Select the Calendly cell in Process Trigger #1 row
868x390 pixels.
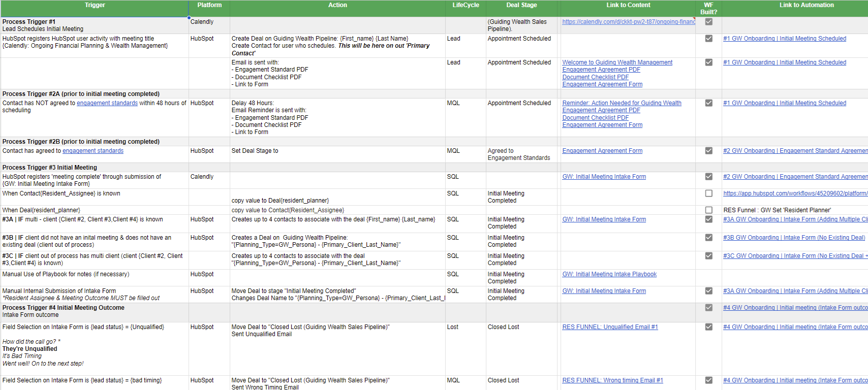209,25
